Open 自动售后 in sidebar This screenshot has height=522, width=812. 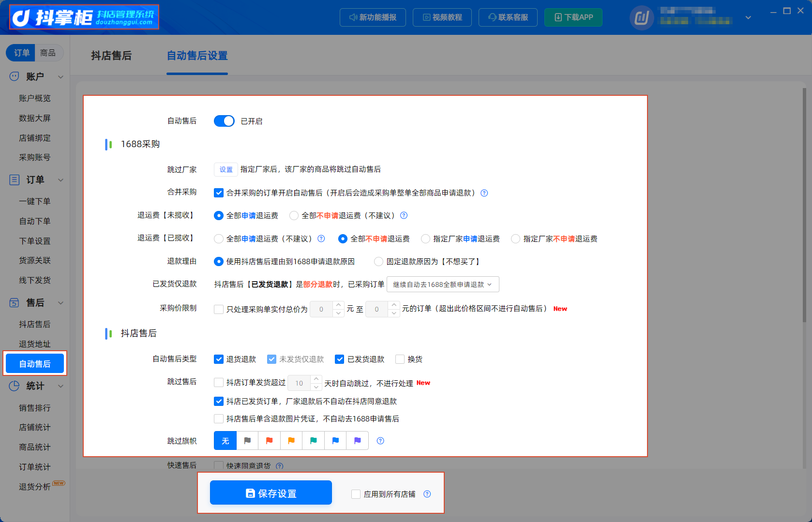coord(35,364)
